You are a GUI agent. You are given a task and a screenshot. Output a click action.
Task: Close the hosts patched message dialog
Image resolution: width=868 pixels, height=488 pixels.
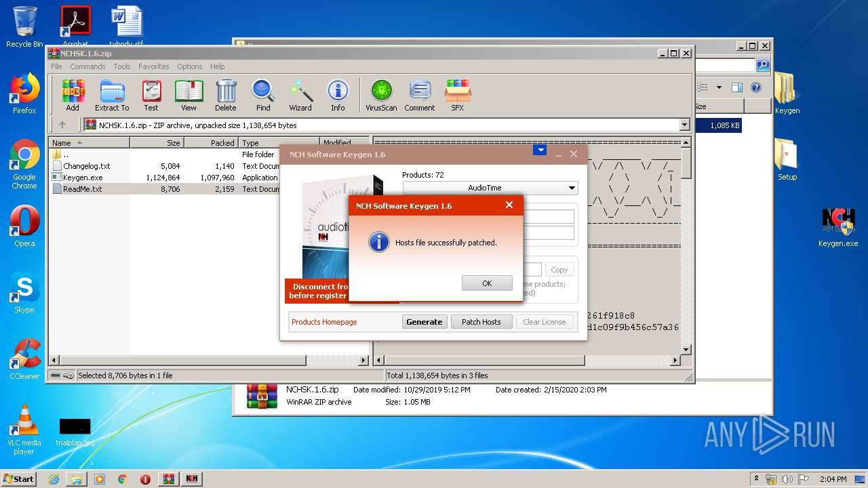point(509,205)
